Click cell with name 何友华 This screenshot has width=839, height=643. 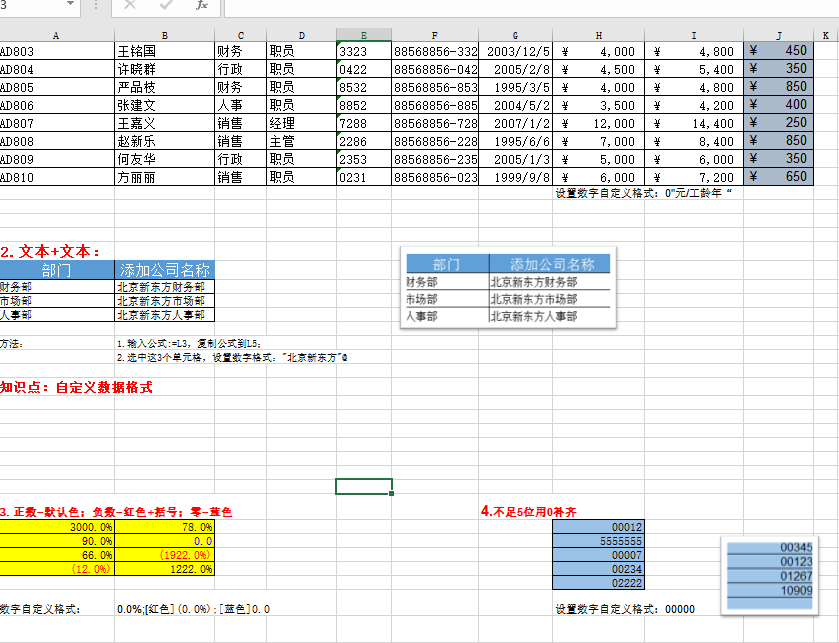tap(164, 159)
